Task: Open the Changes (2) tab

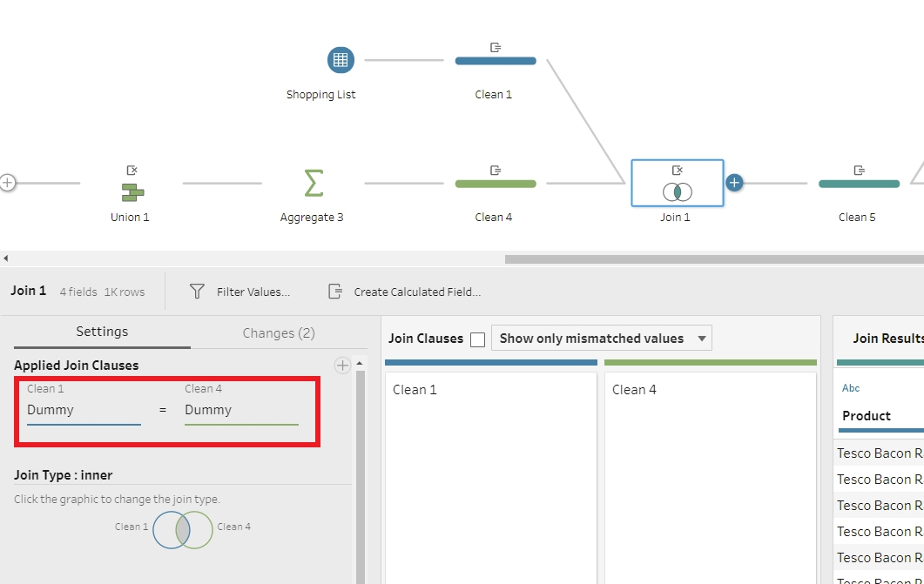Action: [279, 333]
